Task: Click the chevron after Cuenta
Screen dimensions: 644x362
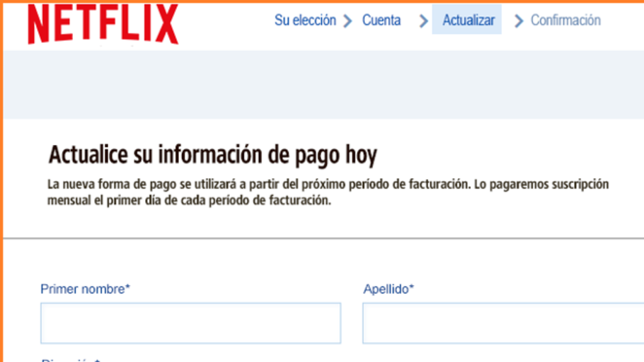Action: (x=423, y=21)
